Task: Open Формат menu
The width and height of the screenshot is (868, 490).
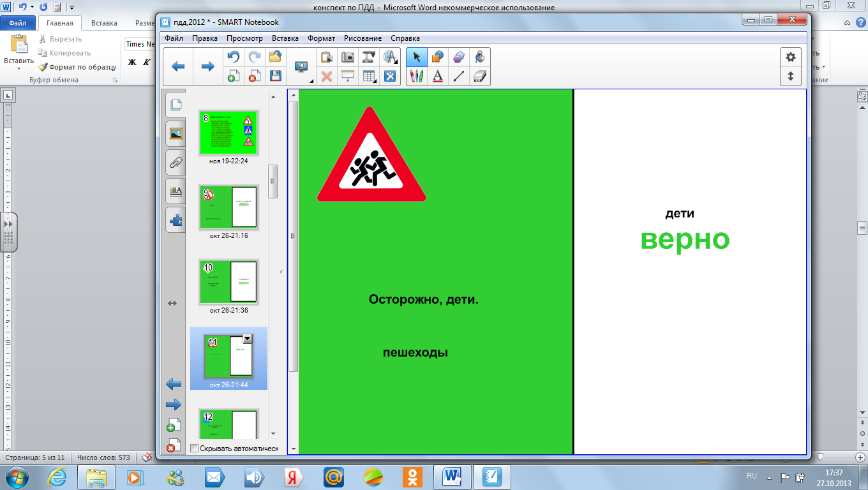Action: [x=321, y=38]
